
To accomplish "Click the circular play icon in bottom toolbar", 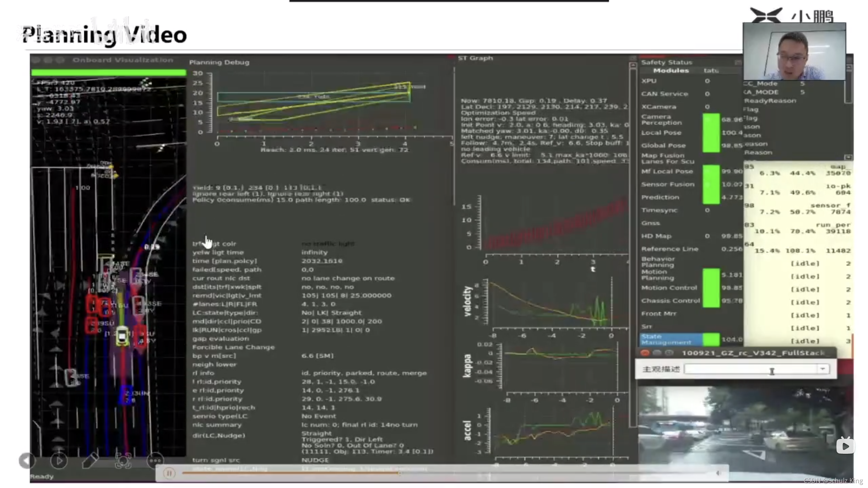I will [59, 461].
